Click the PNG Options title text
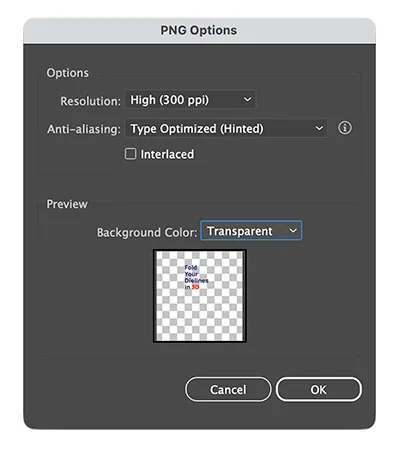The width and height of the screenshot is (400, 473). pyautogui.click(x=199, y=30)
